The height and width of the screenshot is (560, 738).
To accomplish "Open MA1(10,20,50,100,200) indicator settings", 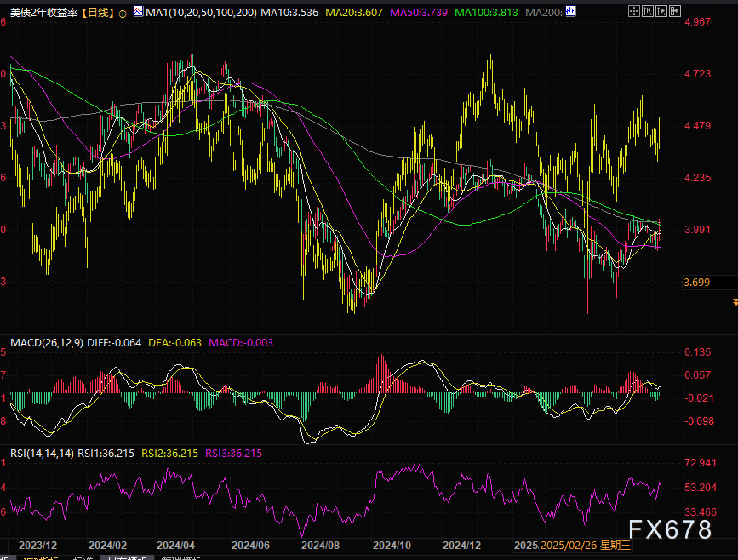I will (200, 14).
